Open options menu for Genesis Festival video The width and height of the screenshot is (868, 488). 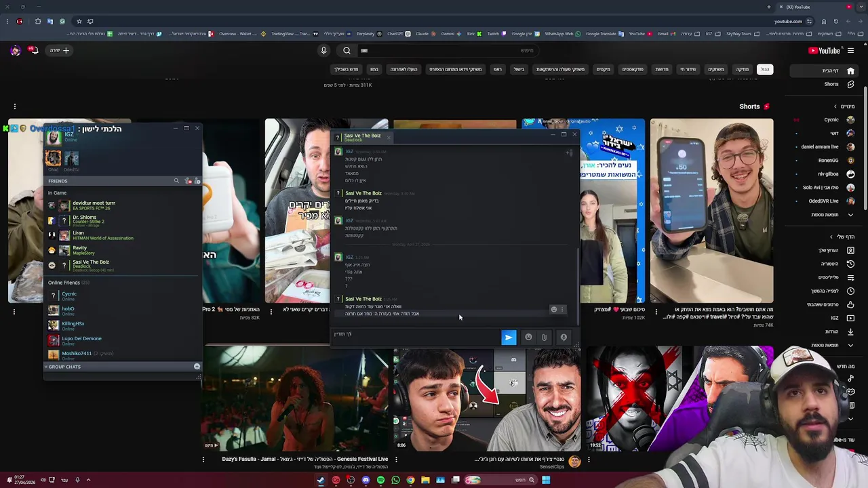coord(203,460)
